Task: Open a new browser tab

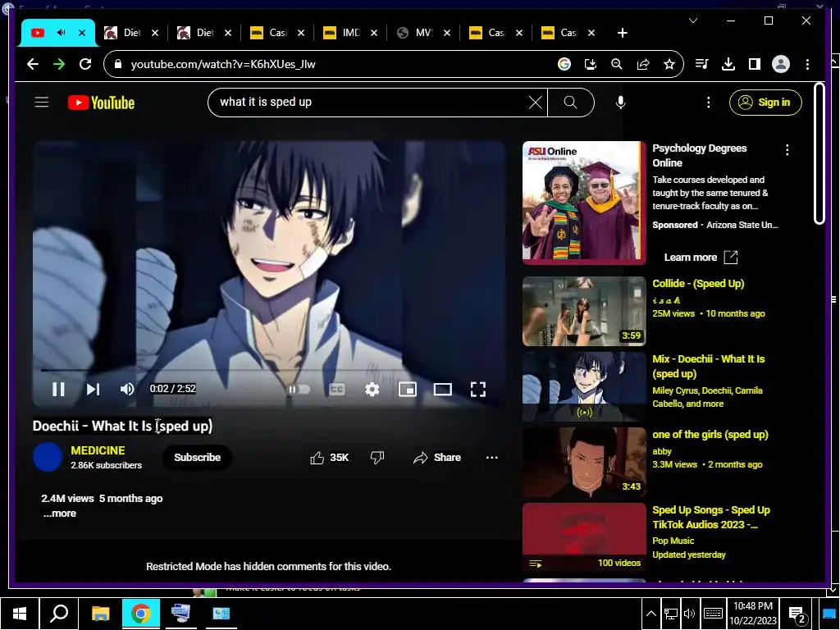Action: pos(622,33)
